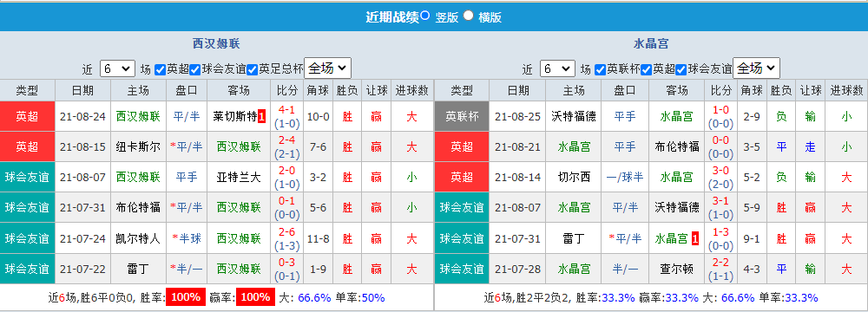
Task: Click 进球数 column header in right table
Action: (846, 90)
